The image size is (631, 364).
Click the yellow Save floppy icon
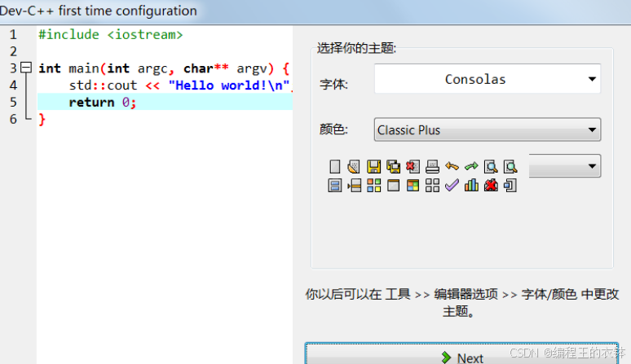[373, 166]
